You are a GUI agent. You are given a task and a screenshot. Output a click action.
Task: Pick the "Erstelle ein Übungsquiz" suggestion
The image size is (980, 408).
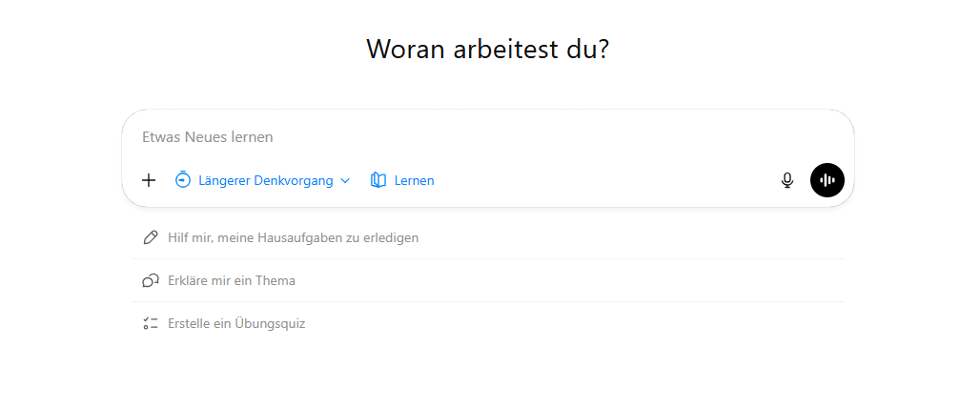235,323
